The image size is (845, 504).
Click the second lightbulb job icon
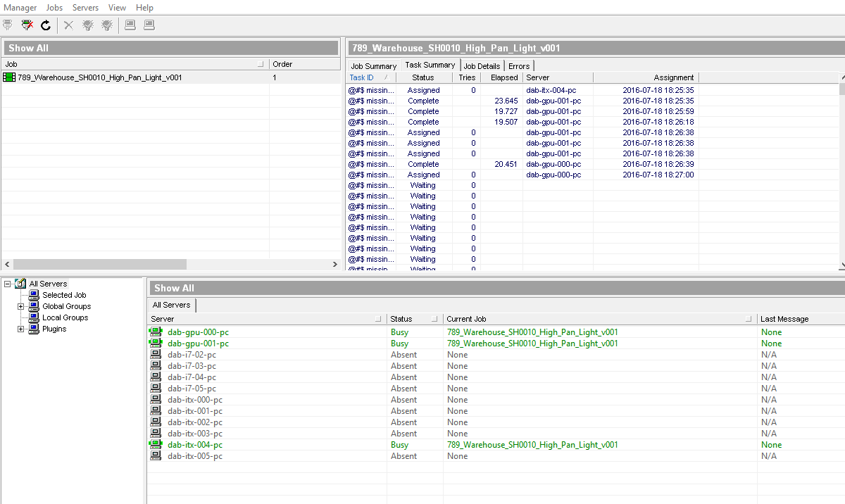tap(106, 25)
